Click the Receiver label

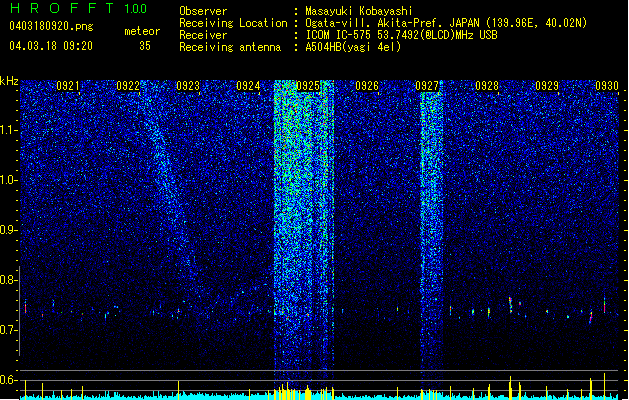click(203, 35)
